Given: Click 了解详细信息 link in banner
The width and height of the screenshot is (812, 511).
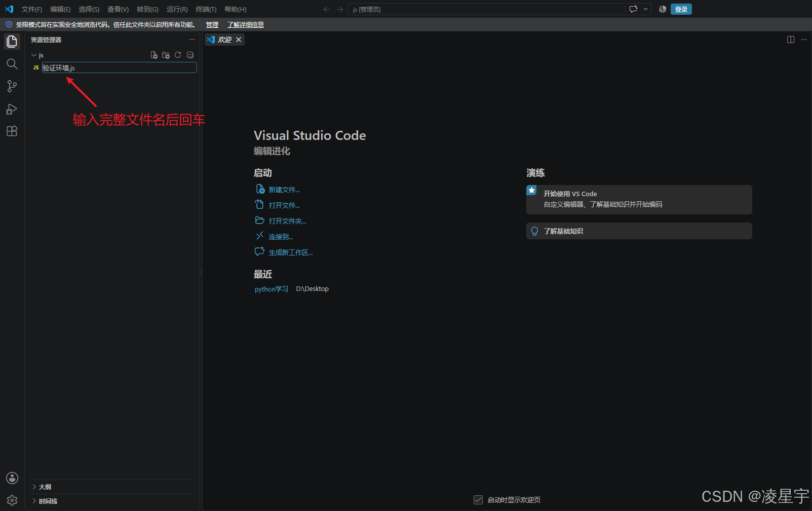Looking at the screenshot, I should coord(246,24).
